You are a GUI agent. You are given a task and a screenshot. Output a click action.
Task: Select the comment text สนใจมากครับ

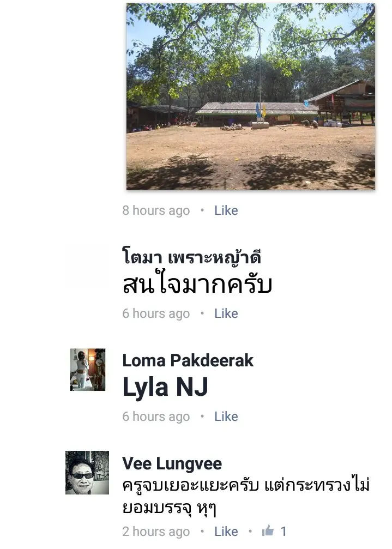click(197, 284)
